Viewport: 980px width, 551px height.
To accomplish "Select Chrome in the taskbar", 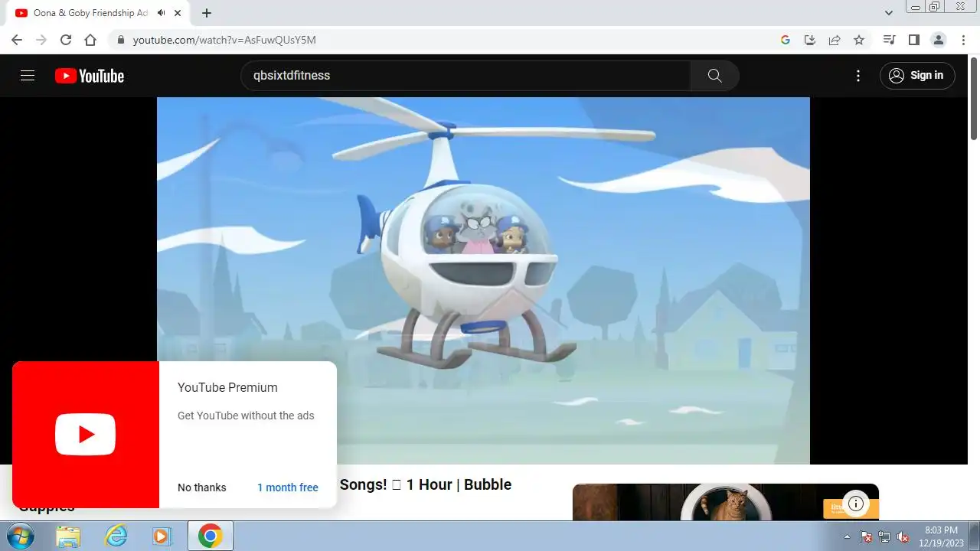I will (210, 536).
